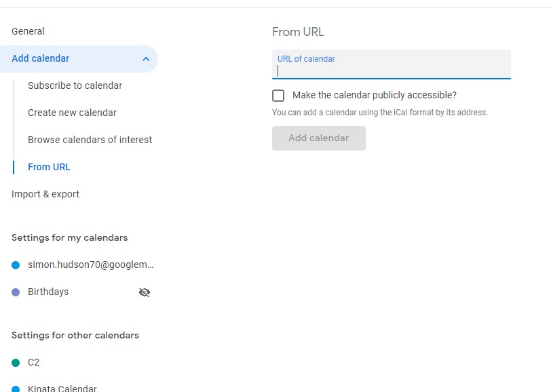Viewport: 551px width, 392px height.
Task: Go to Browse calendars of interest
Action: click(x=90, y=140)
